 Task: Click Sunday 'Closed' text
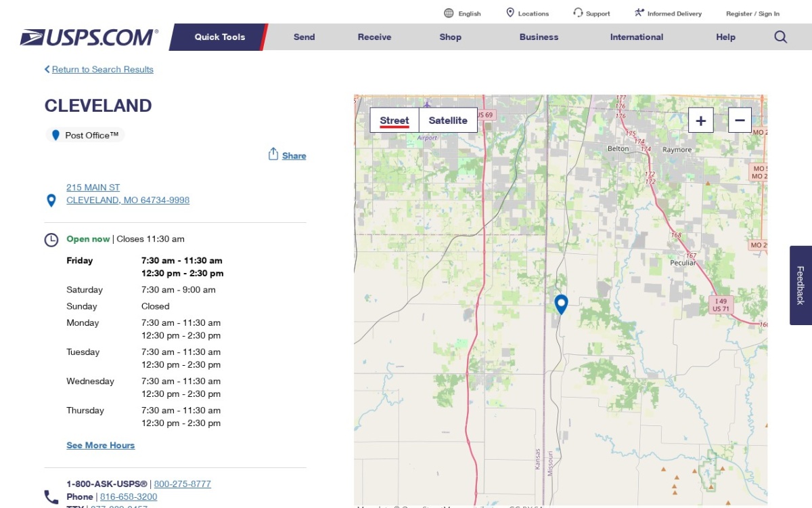click(155, 306)
